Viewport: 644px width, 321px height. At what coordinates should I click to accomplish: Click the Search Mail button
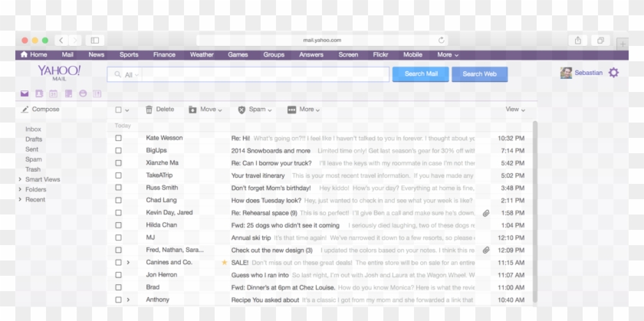coord(421,74)
